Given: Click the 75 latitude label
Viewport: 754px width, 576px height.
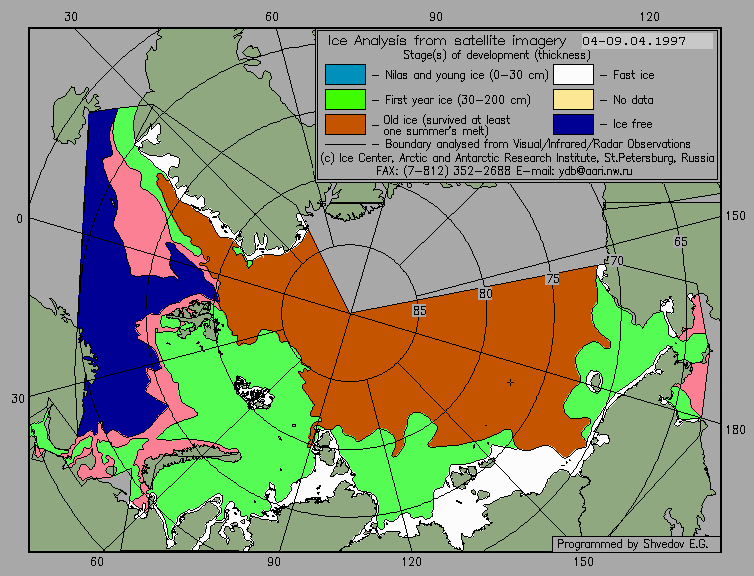Looking at the screenshot, I should pyautogui.click(x=553, y=279).
